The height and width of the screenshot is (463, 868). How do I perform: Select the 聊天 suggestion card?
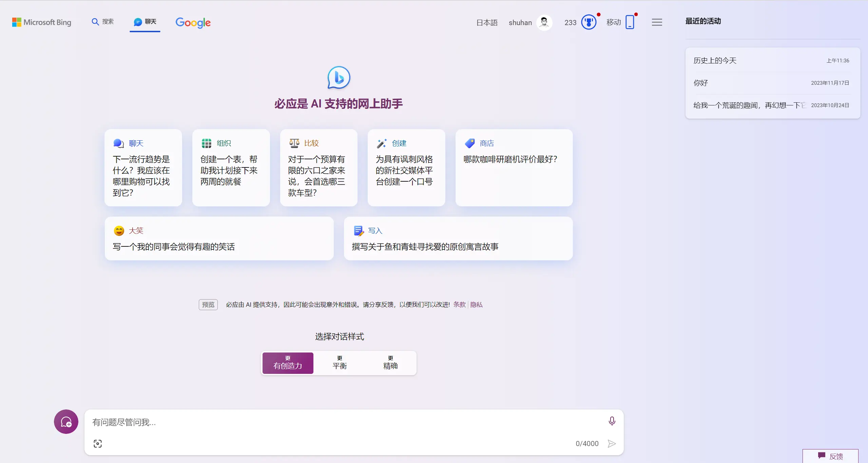(143, 168)
